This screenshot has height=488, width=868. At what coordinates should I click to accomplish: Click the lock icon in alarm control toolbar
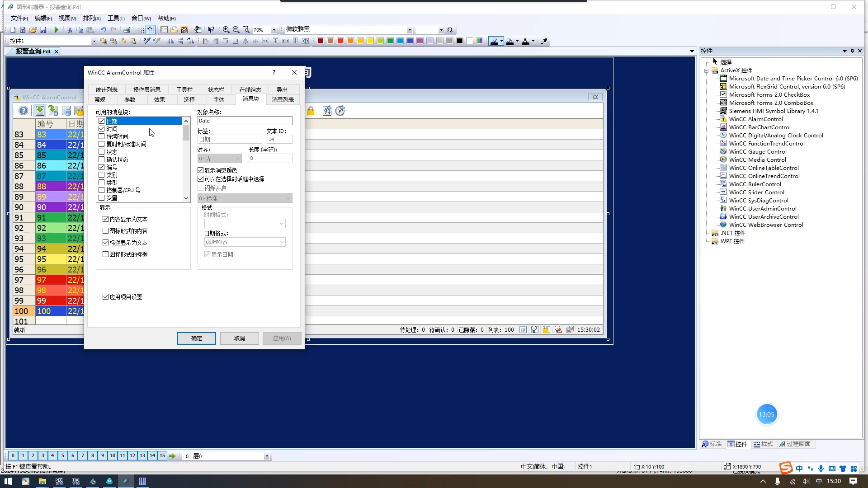coord(311,111)
